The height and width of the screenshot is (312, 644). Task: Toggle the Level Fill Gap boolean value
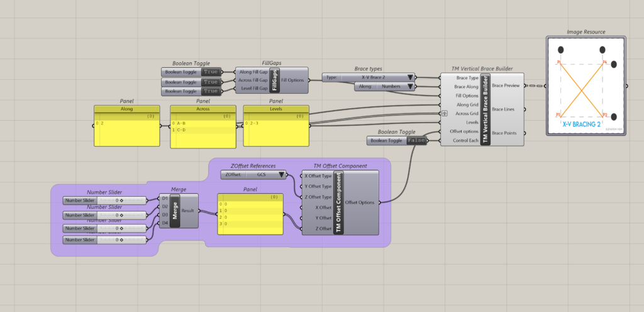pyautogui.click(x=211, y=91)
